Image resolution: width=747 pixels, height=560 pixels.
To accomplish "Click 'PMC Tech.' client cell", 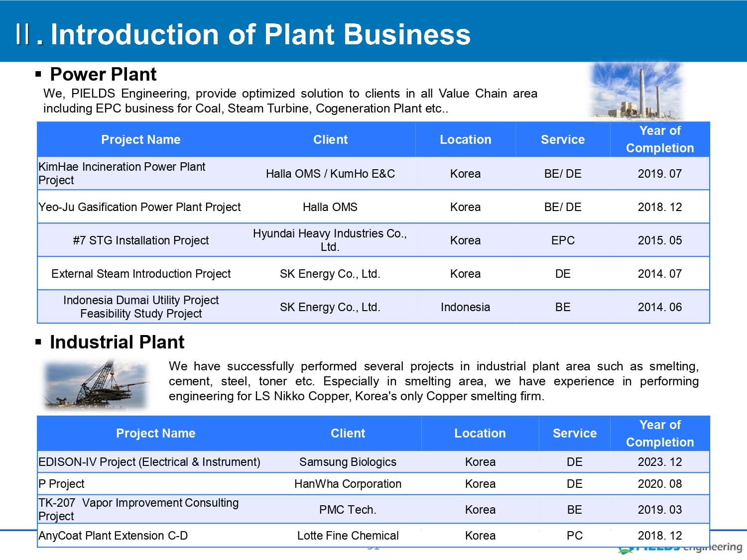I will click(348, 509).
